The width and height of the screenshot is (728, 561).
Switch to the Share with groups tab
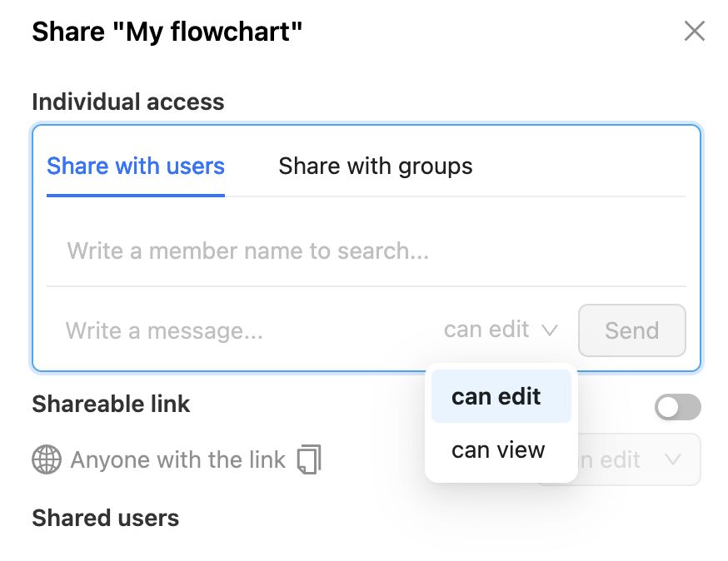point(376,166)
